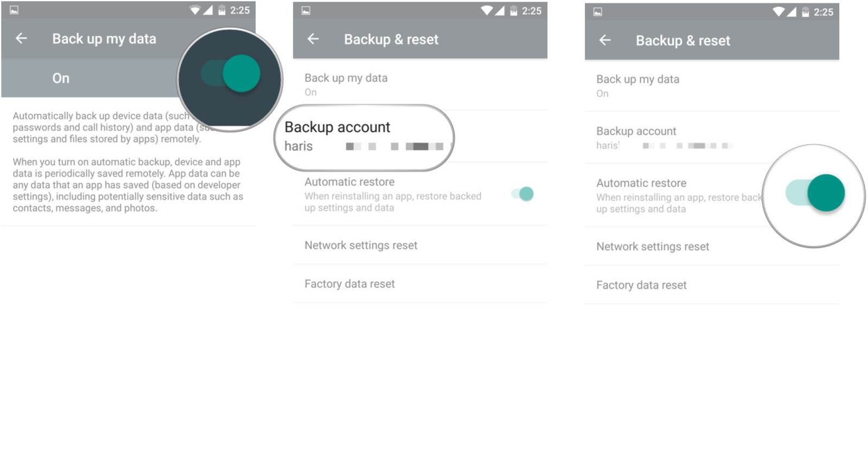Tap the back arrow on right Backup & reset screen
Screen dimensions: 868x456
pyautogui.click(x=605, y=40)
